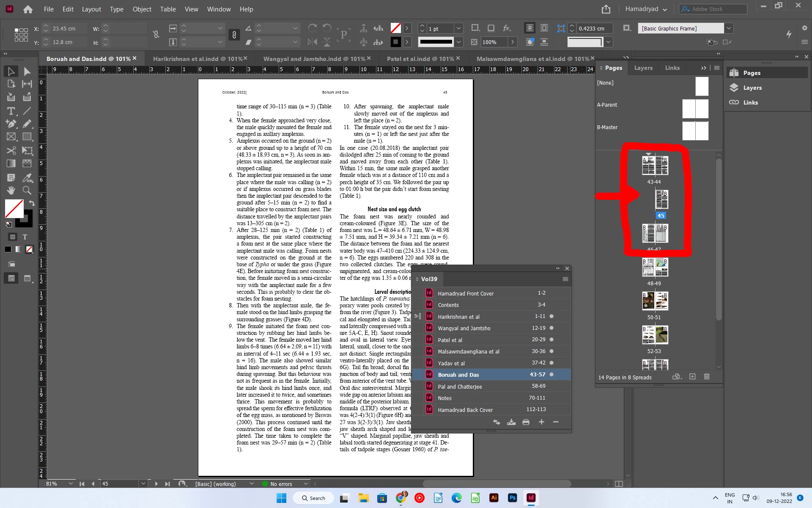Click the Save Book icon

coord(511,422)
